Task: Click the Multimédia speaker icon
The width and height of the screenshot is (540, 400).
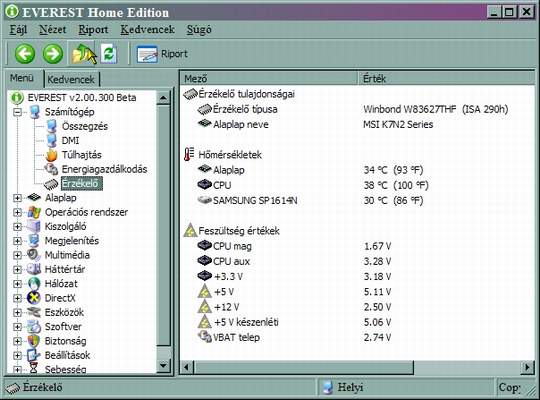Action: 34,255
